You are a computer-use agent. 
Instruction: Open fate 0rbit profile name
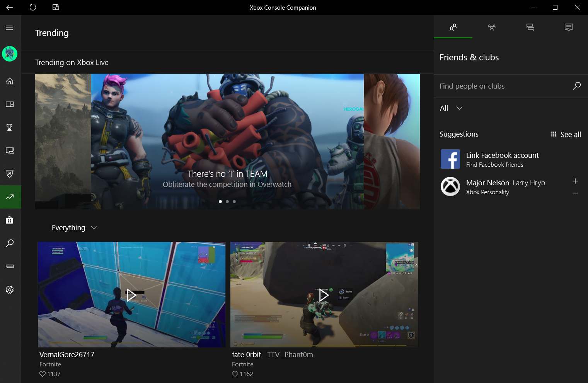pyautogui.click(x=246, y=354)
